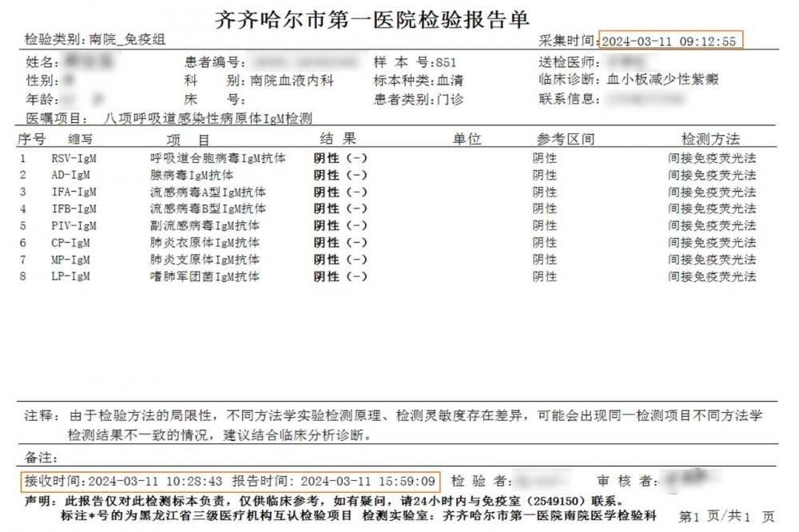
Task: Click the 嗜肺军团菌IgM抗体 item name
Action: pyautogui.click(x=205, y=276)
